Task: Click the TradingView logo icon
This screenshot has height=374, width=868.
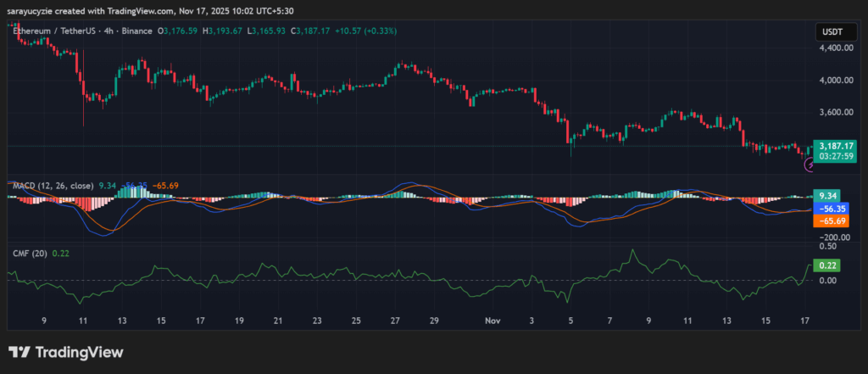Action: click(19, 352)
